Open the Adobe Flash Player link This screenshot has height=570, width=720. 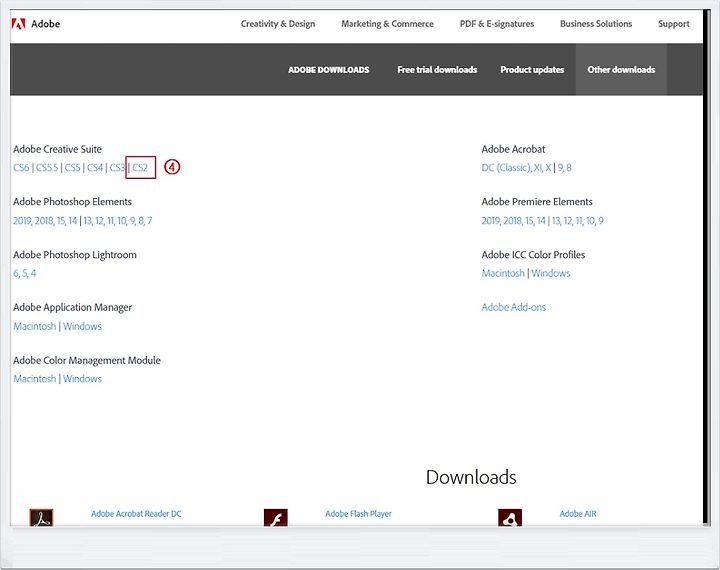click(x=358, y=514)
